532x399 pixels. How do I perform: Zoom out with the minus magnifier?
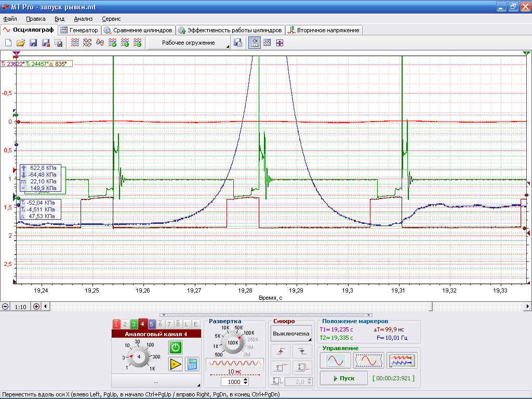click(x=5, y=307)
